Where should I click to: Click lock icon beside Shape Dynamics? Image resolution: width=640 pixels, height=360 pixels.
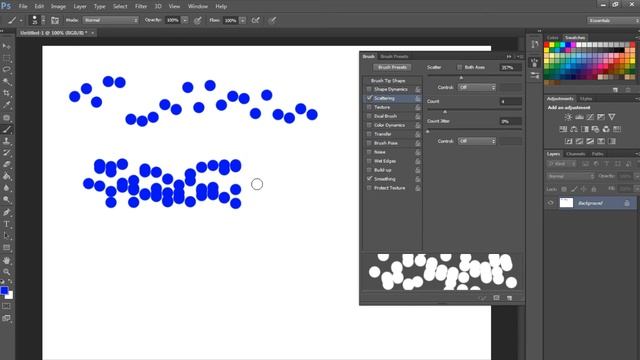click(x=418, y=89)
